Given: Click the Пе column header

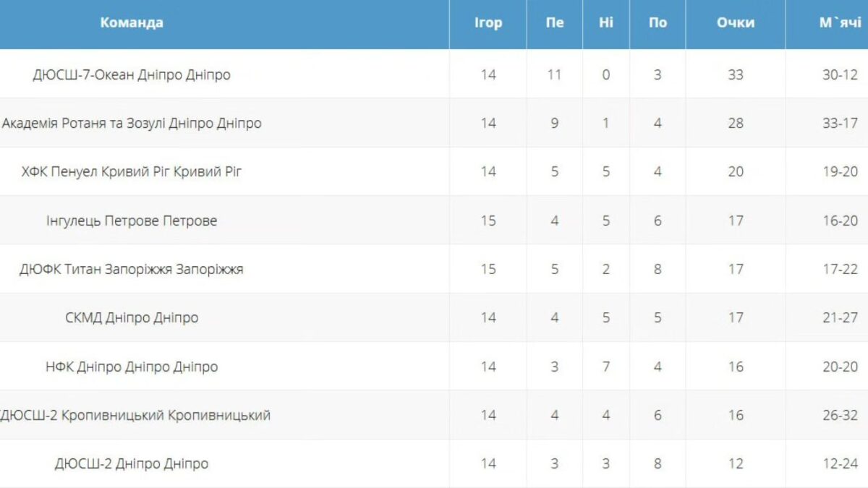Looking at the screenshot, I should click(x=555, y=23).
